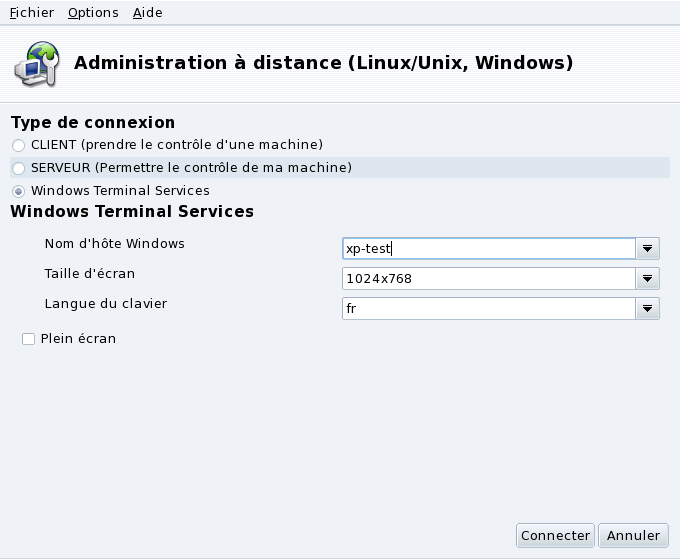Click the Windows Terminal Services option label

120,191
